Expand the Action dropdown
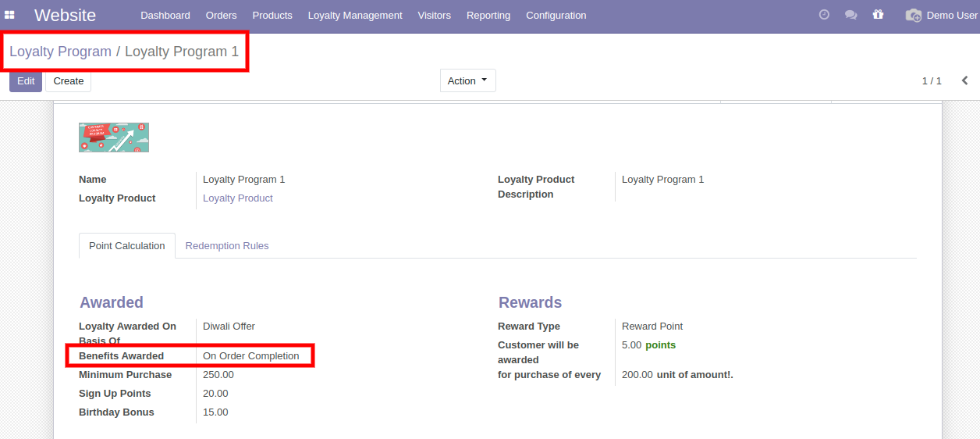Viewport: 980px width, 439px height. pyautogui.click(x=467, y=80)
